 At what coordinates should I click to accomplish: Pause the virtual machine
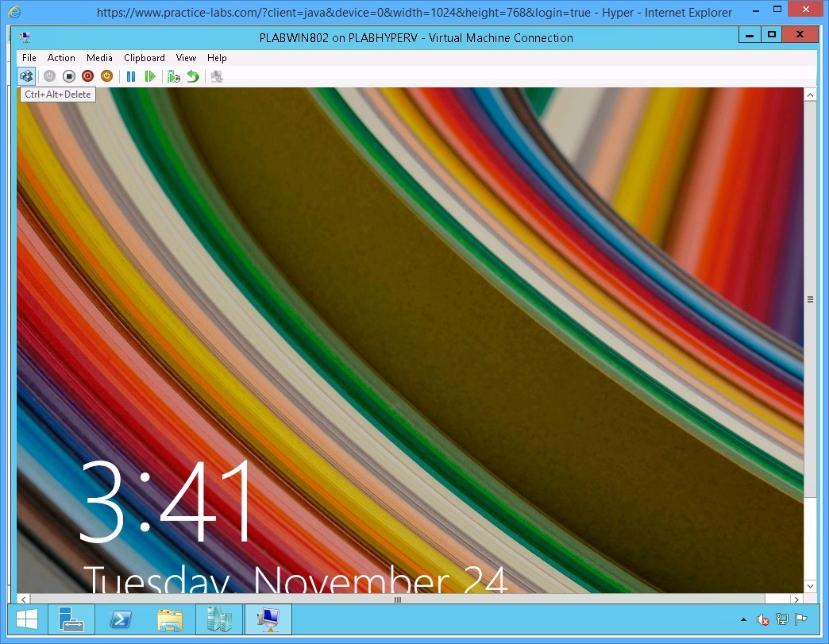(131, 75)
